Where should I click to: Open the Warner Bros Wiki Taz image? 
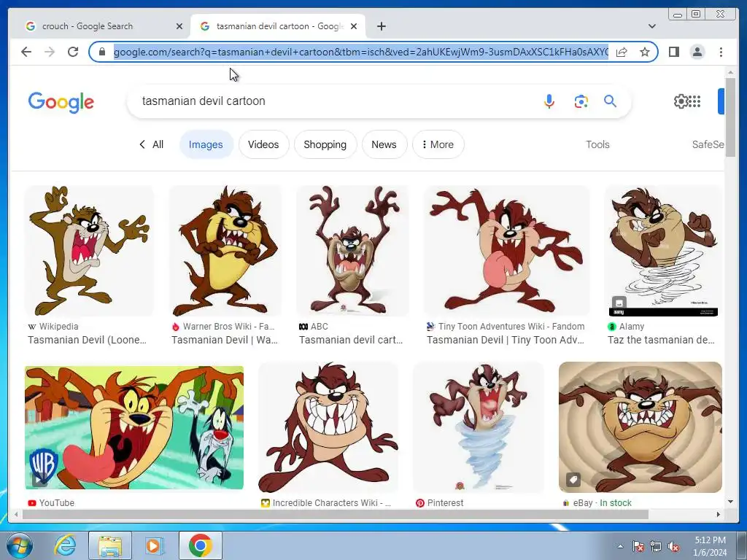click(x=225, y=251)
